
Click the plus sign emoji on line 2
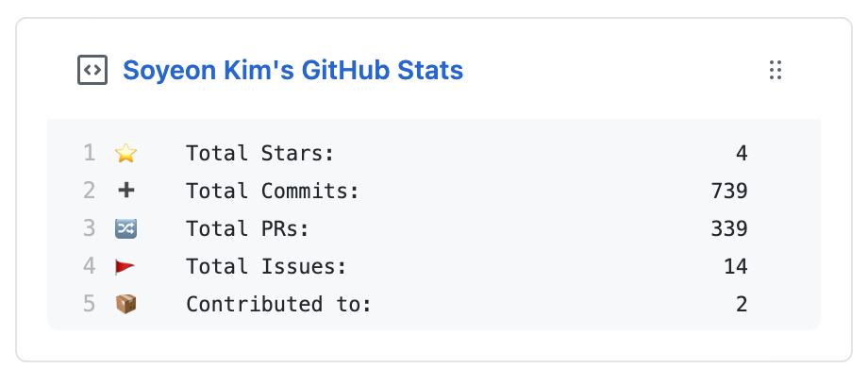[125, 191]
